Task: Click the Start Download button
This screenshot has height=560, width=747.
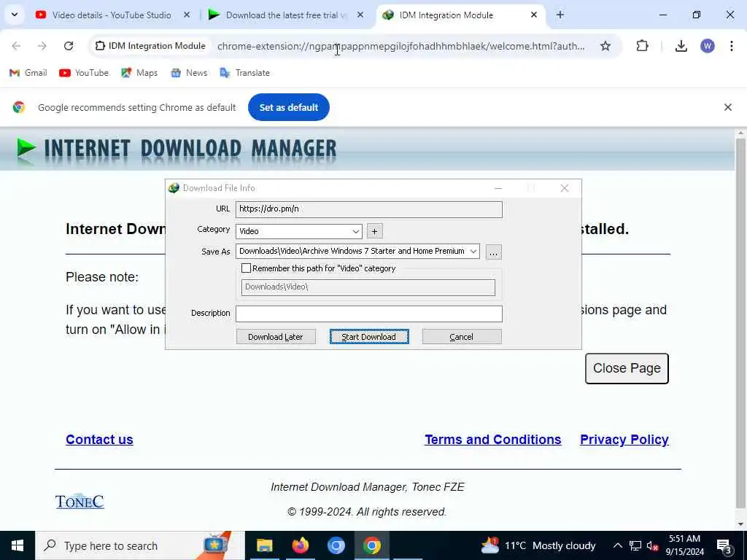Action: (369, 337)
